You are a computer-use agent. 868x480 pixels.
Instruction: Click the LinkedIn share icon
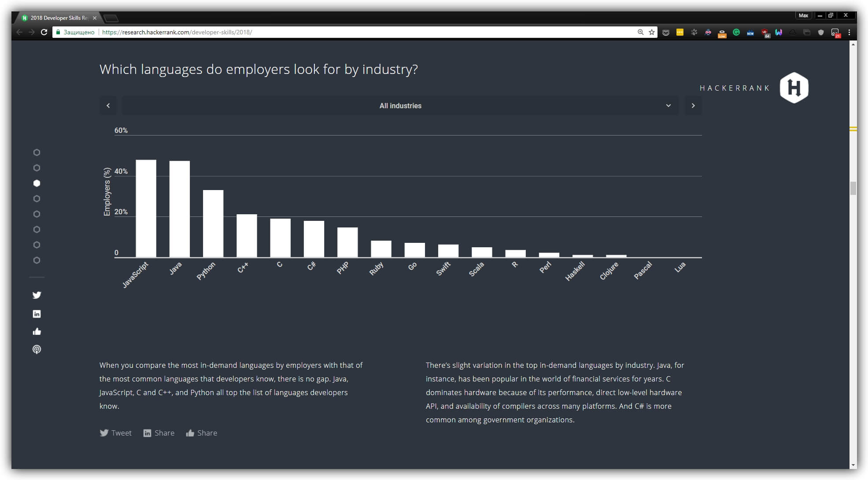[146, 433]
